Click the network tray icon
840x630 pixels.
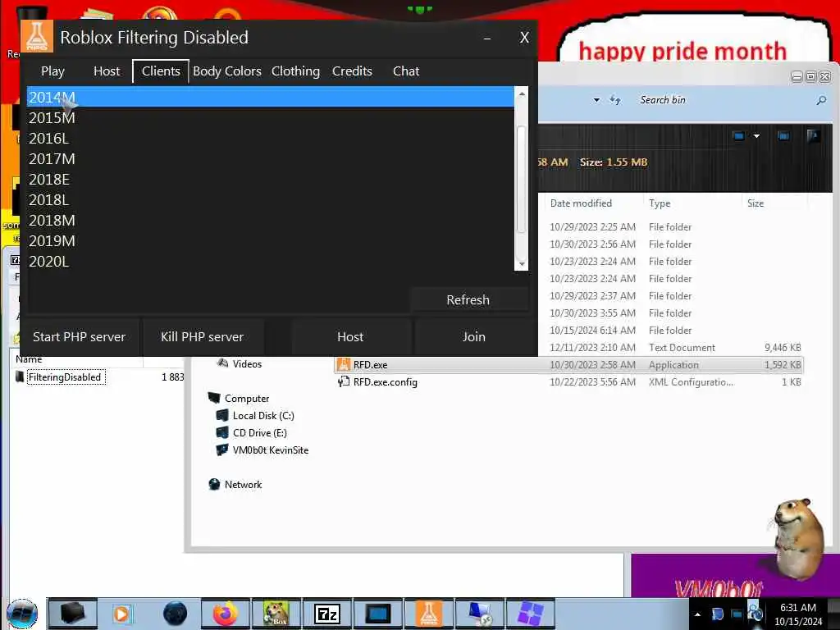pyautogui.click(x=737, y=614)
